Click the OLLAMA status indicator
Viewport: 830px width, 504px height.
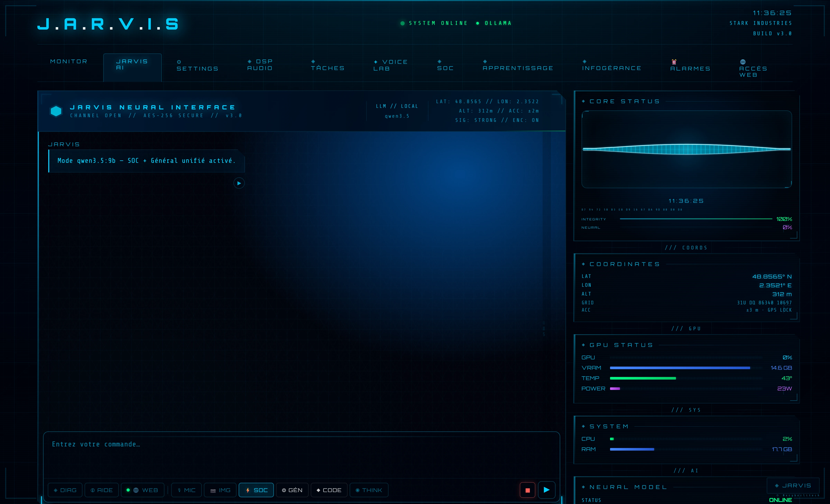point(494,23)
